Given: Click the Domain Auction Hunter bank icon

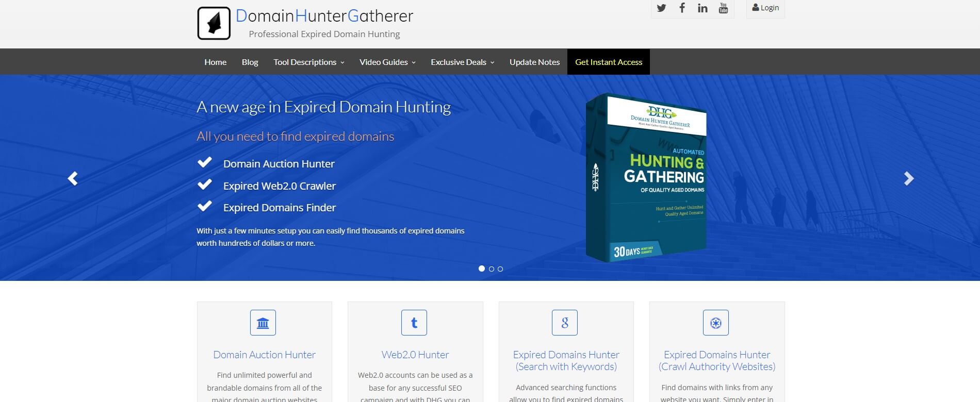Looking at the screenshot, I should (x=263, y=323).
